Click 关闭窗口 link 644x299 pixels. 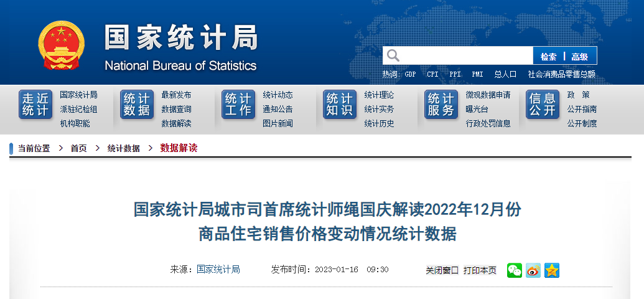[x=442, y=270]
